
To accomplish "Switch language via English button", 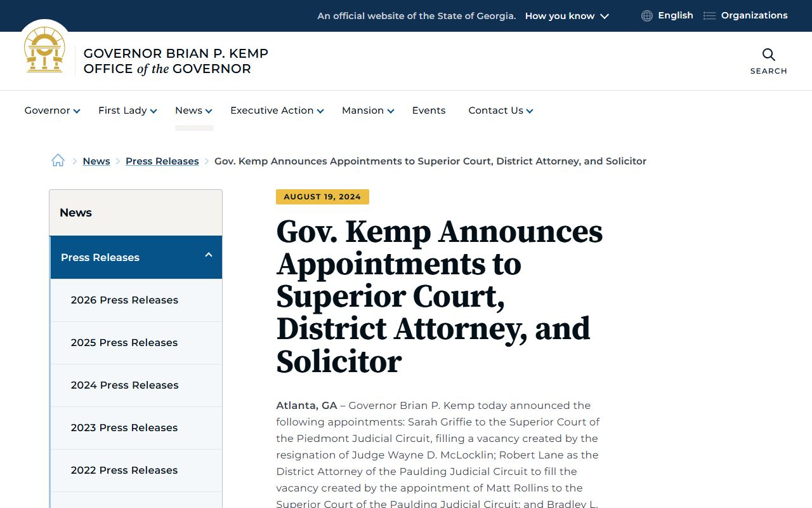I will tap(676, 15).
